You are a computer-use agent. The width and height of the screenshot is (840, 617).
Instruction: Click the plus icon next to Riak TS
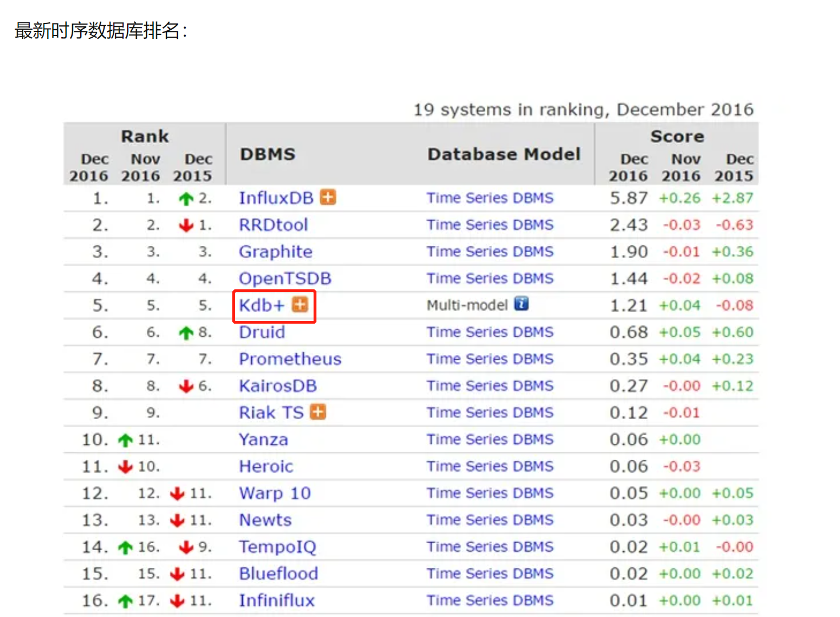[318, 412]
